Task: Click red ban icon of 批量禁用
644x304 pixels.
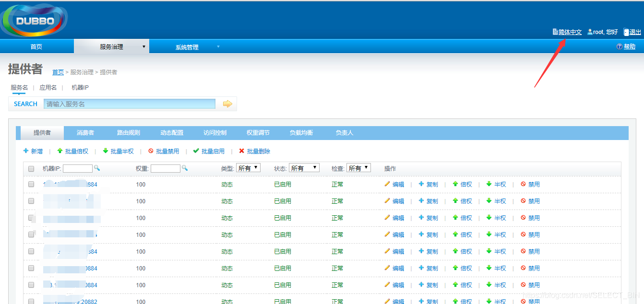Action: click(151, 151)
